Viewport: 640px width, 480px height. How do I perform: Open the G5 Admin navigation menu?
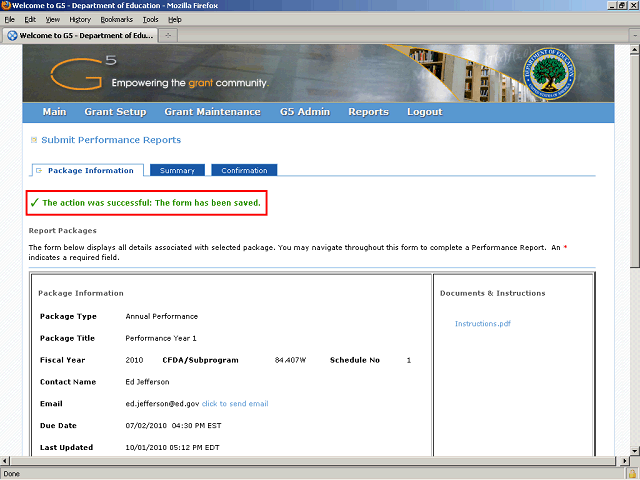pyautogui.click(x=305, y=112)
